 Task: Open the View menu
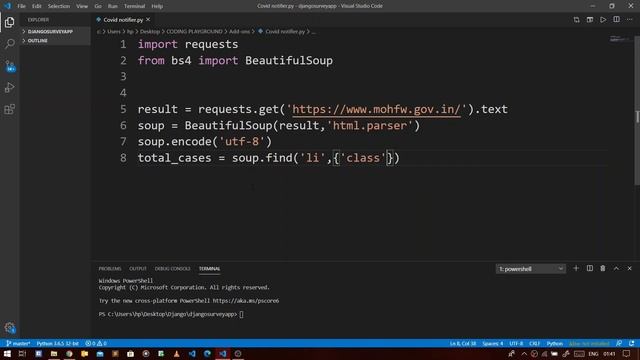click(82, 6)
